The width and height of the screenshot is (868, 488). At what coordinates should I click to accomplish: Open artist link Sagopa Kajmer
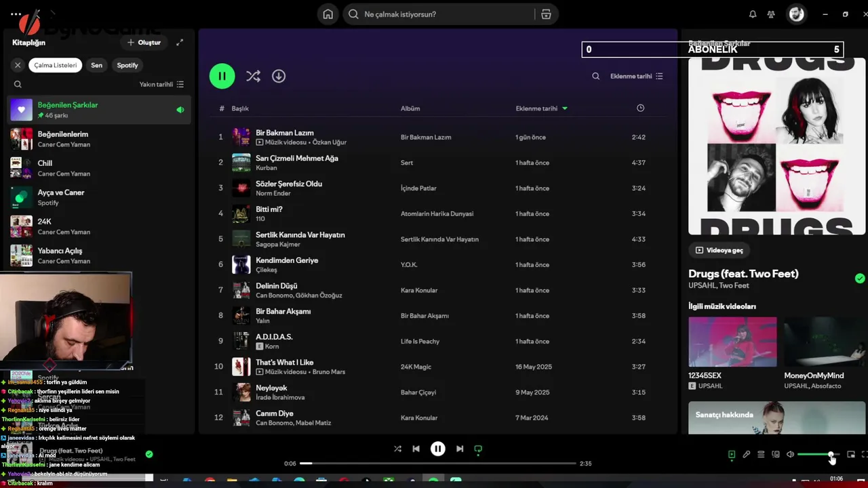(278, 244)
